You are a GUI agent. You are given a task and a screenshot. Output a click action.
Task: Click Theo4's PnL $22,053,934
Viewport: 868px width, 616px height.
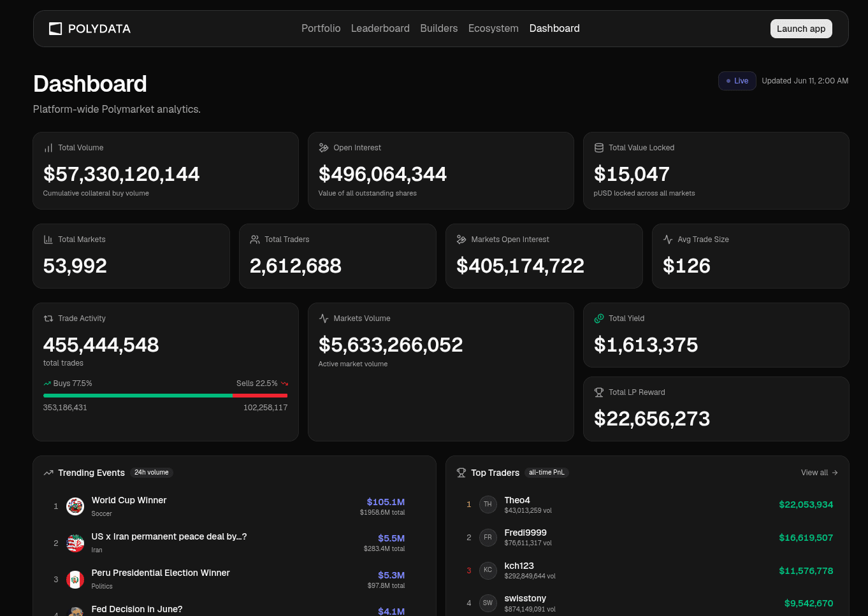tap(806, 505)
